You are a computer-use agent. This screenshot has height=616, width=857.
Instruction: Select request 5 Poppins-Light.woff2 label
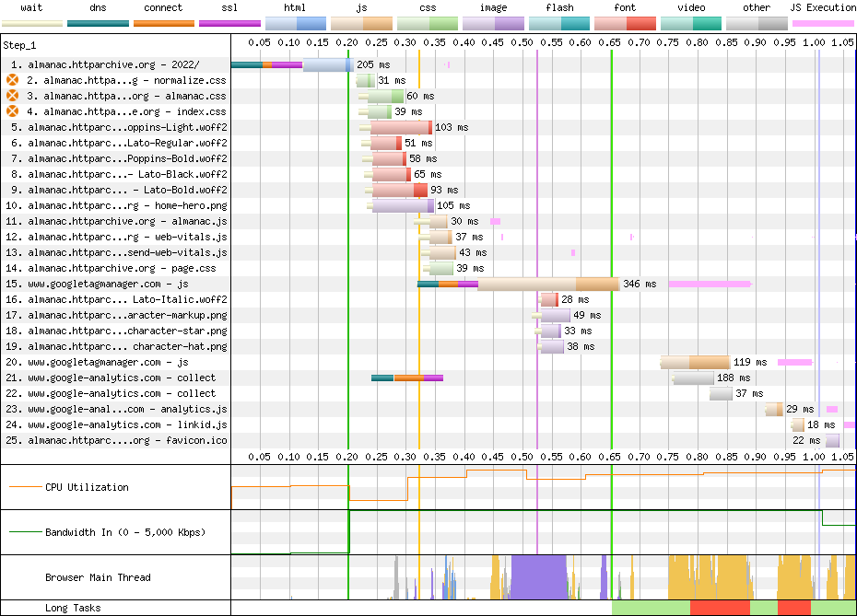point(119,127)
